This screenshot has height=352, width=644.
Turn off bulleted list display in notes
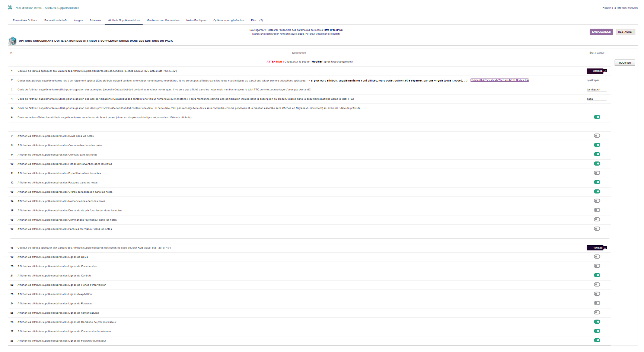click(597, 117)
